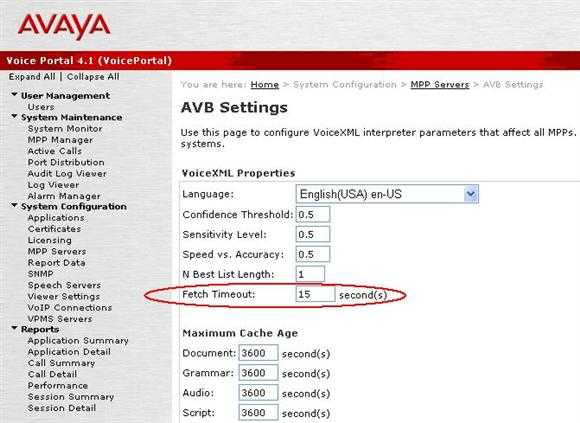
Task: Collapse the Reports section arrow
Action: (x=14, y=328)
